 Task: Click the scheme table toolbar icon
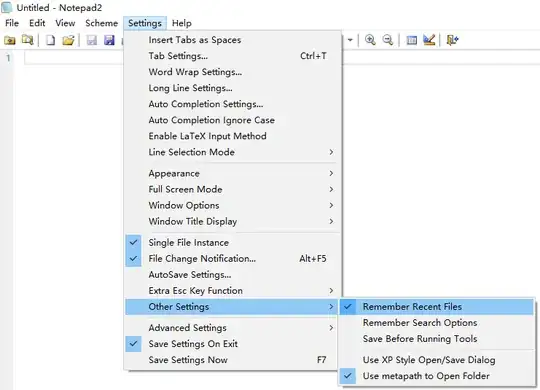click(x=412, y=40)
